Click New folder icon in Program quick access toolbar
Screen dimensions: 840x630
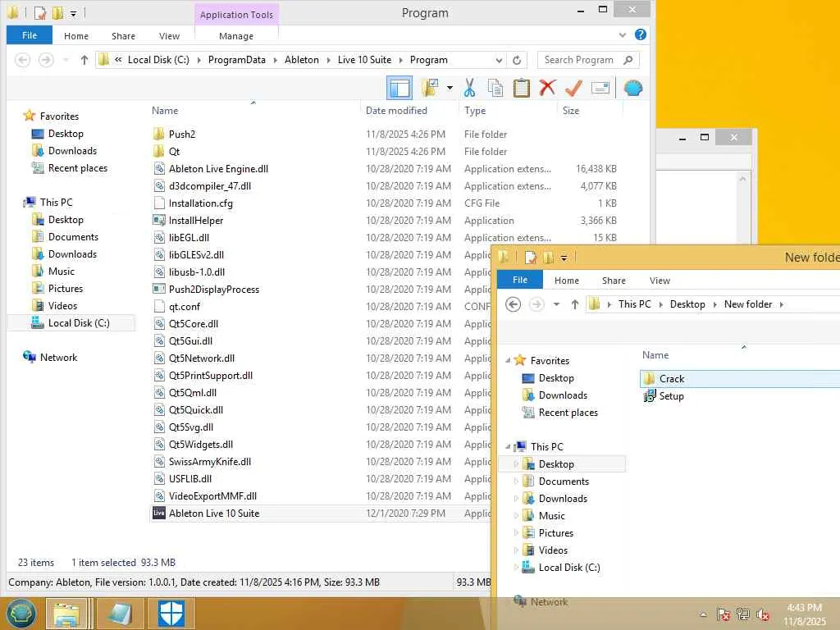(x=57, y=12)
